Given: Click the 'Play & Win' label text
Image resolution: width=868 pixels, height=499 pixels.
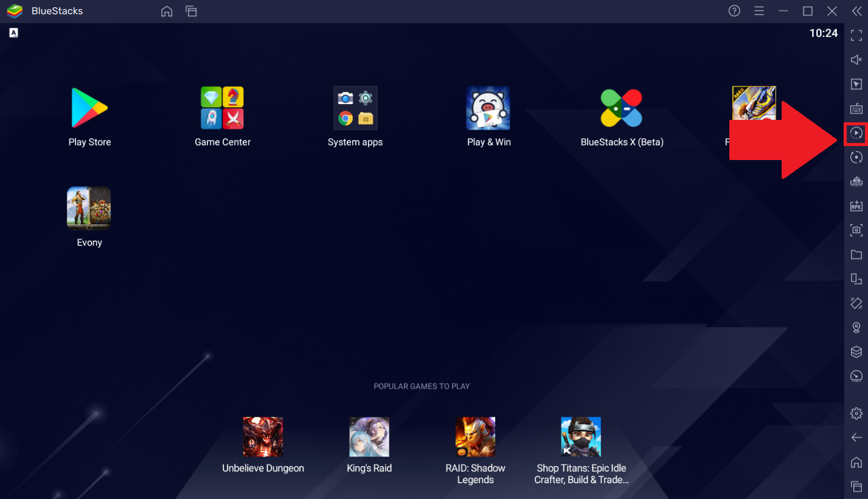Looking at the screenshot, I should (488, 142).
